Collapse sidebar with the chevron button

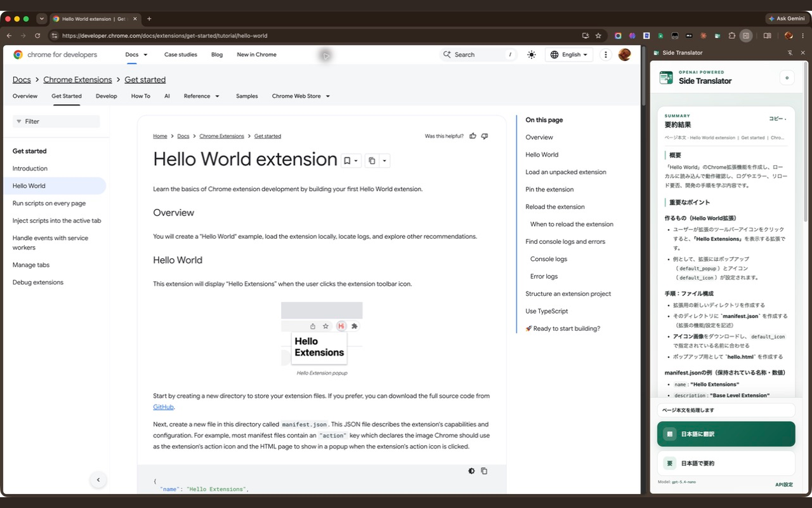(x=98, y=480)
